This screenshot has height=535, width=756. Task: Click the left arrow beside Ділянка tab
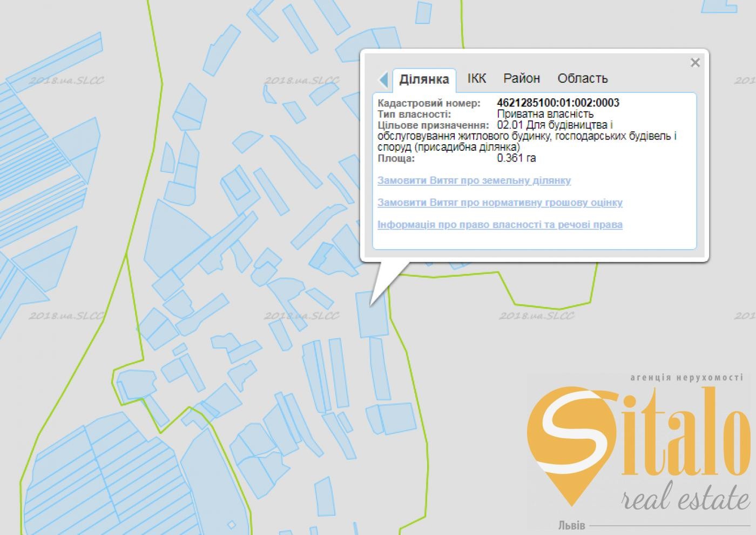click(383, 79)
